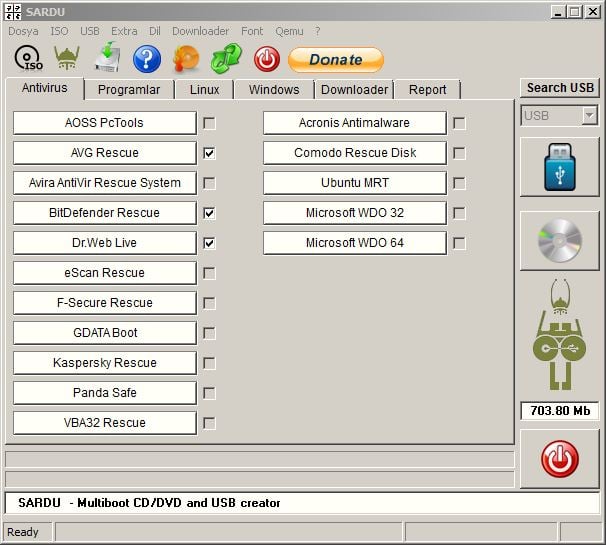Uncheck the BitDefender Rescue checkbox

click(x=209, y=213)
